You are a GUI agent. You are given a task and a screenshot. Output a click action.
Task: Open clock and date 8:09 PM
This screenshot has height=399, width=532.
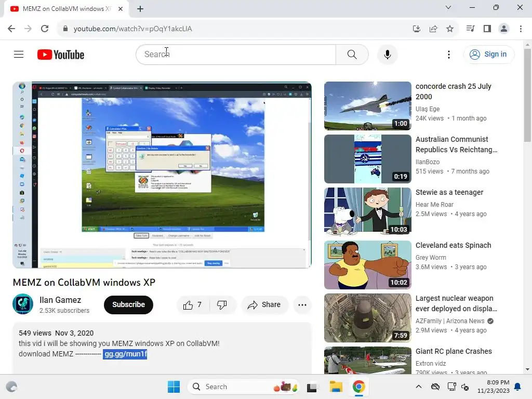(494, 387)
